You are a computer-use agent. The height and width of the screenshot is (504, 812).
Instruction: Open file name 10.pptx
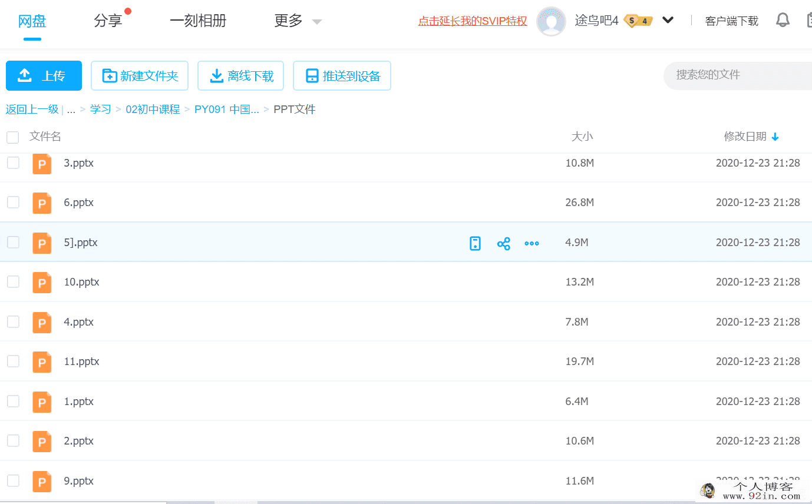(x=81, y=282)
